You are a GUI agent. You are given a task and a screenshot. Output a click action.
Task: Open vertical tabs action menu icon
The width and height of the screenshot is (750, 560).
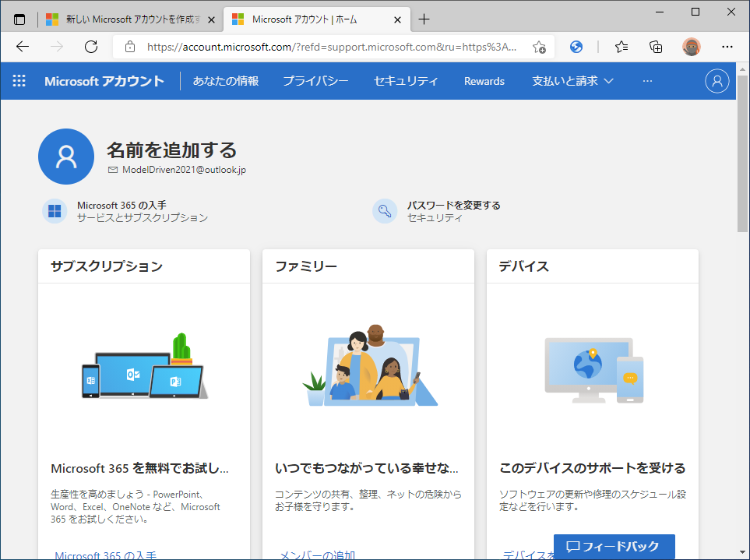[19, 19]
